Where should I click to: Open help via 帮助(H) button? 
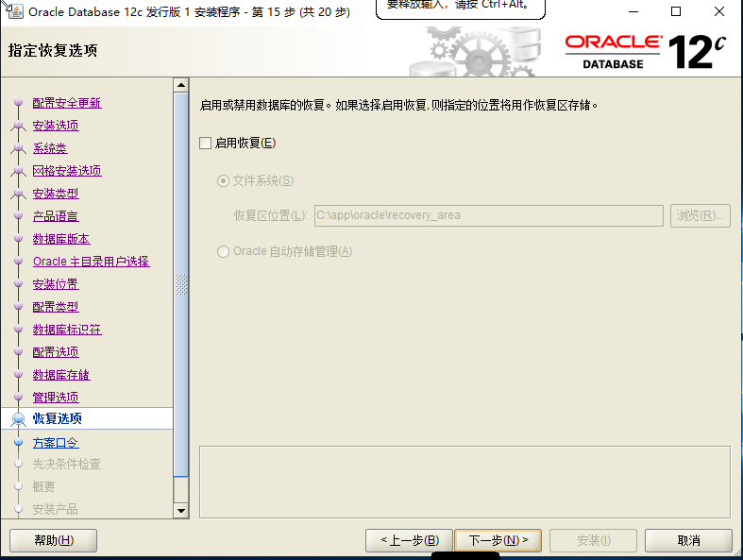(54, 540)
